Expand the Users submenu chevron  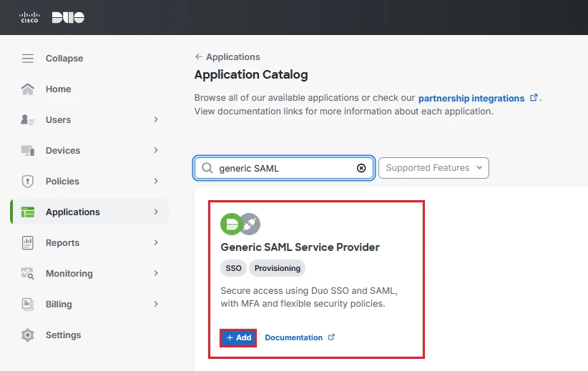pos(156,119)
